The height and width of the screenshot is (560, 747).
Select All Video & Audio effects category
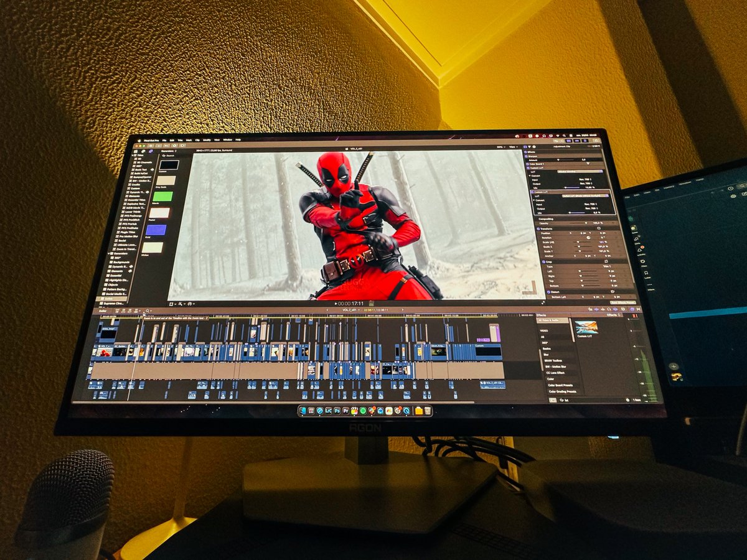[553, 320]
